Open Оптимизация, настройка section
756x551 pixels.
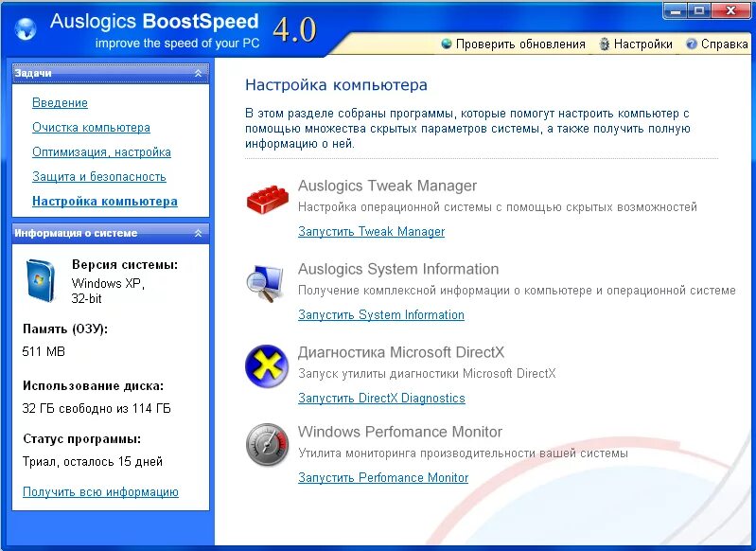102,152
